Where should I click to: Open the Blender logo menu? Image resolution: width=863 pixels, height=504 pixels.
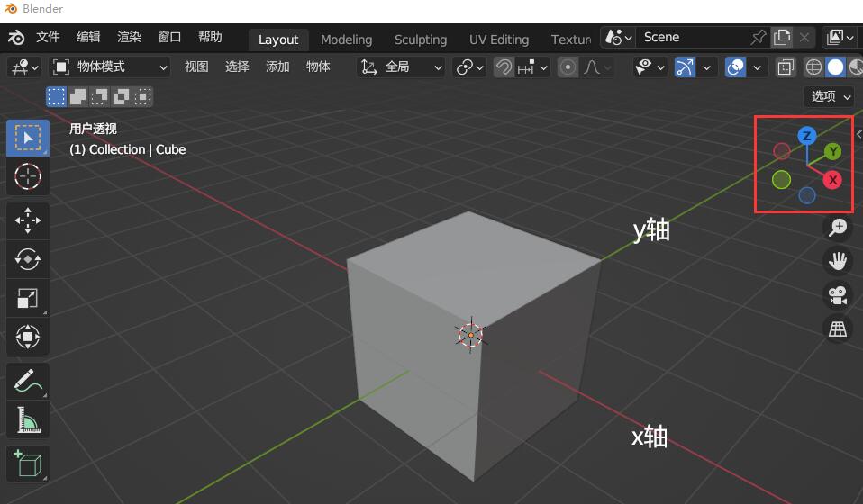16,38
